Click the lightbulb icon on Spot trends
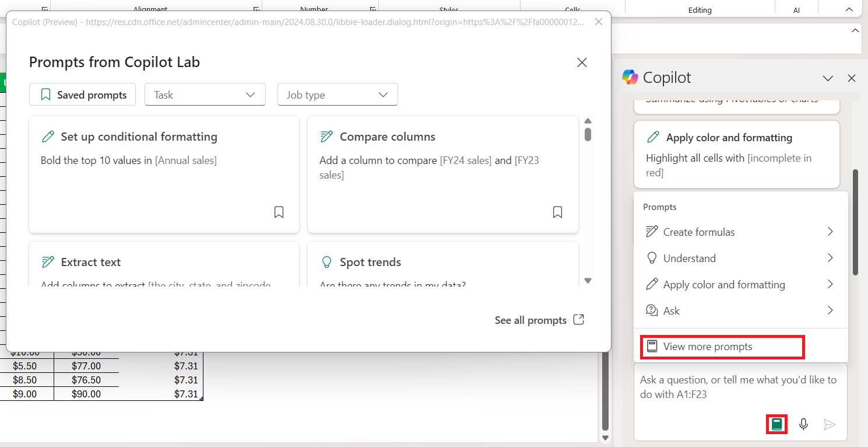 pyautogui.click(x=326, y=262)
